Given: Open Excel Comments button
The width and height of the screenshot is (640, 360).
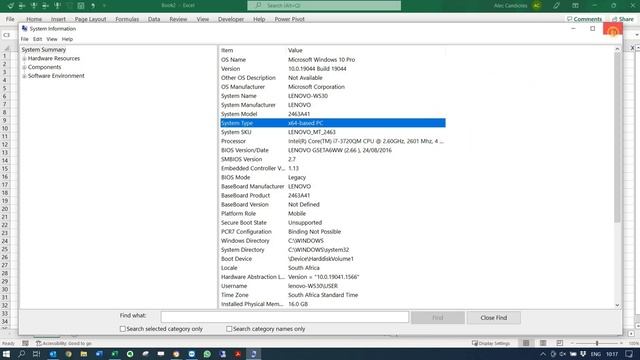Looking at the screenshot, I should pyautogui.click(x=584, y=19).
